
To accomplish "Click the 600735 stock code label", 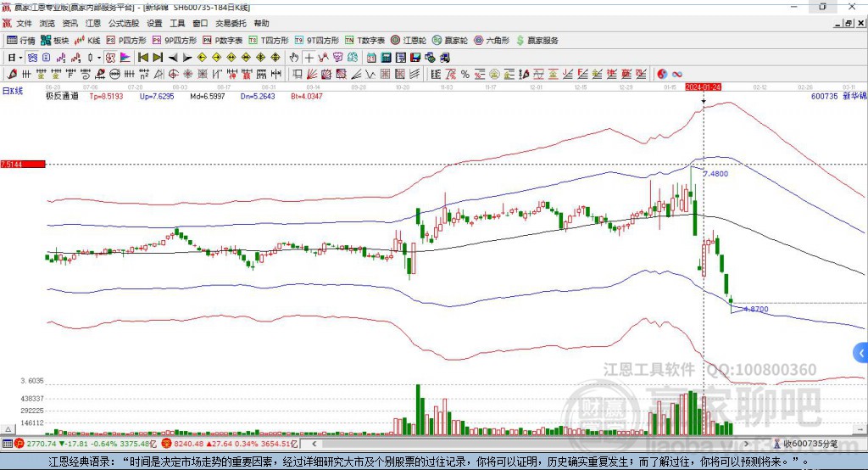I will coord(824,97).
